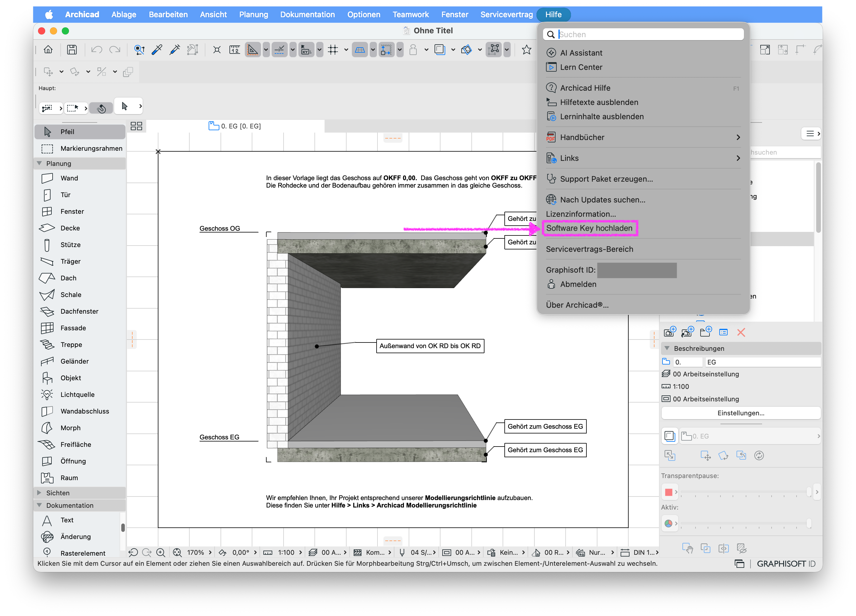The height and width of the screenshot is (616, 856).
Task: Collapse the Beschreibungen panel section
Action: 667,348
